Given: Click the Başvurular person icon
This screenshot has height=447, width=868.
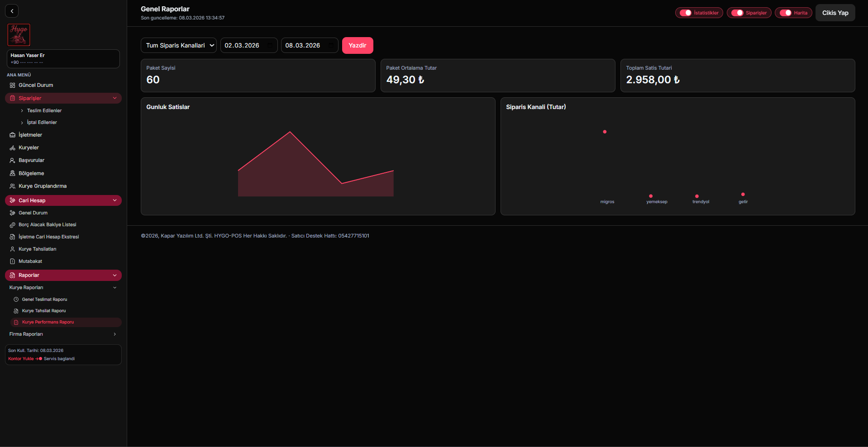Looking at the screenshot, I should pos(12,161).
